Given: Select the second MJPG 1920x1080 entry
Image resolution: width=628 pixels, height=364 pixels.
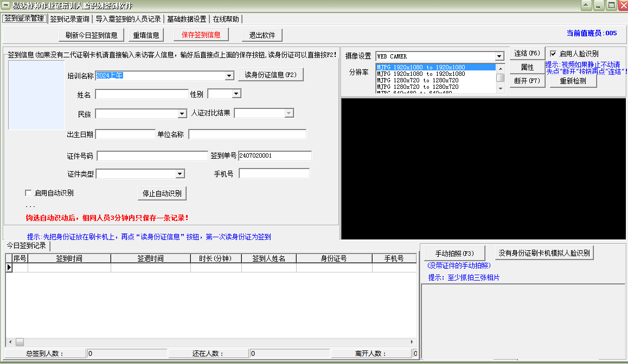Looking at the screenshot, I should click(x=436, y=74).
